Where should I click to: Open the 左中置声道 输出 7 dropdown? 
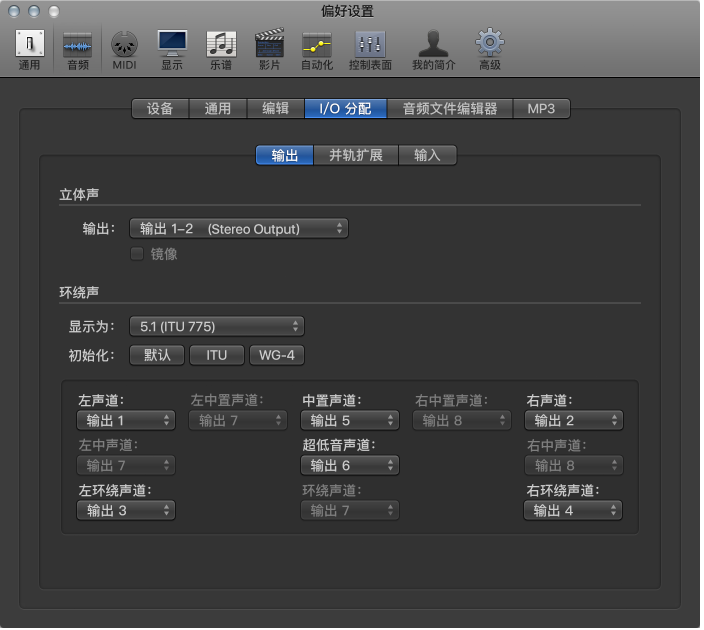click(x=238, y=421)
